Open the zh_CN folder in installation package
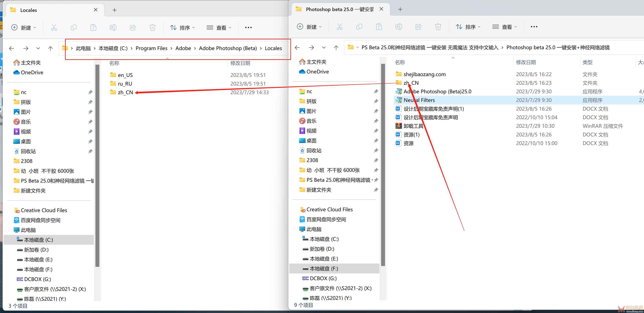The width and height of the screenshot is (644, 313). (411, 82)
